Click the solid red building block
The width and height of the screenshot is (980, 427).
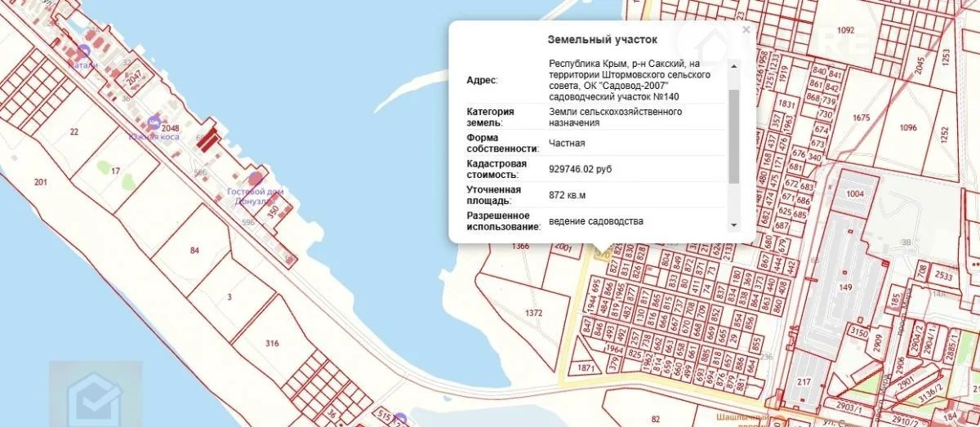(x=208, y=139)
